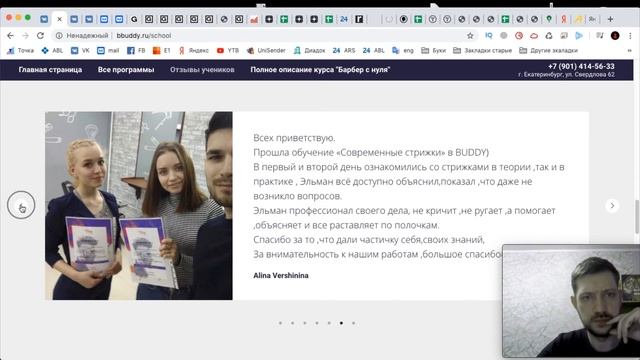Open a new browser tab with plus
Image resolution: width=640 pixels, height=360 pixels.
click(610, 19)
